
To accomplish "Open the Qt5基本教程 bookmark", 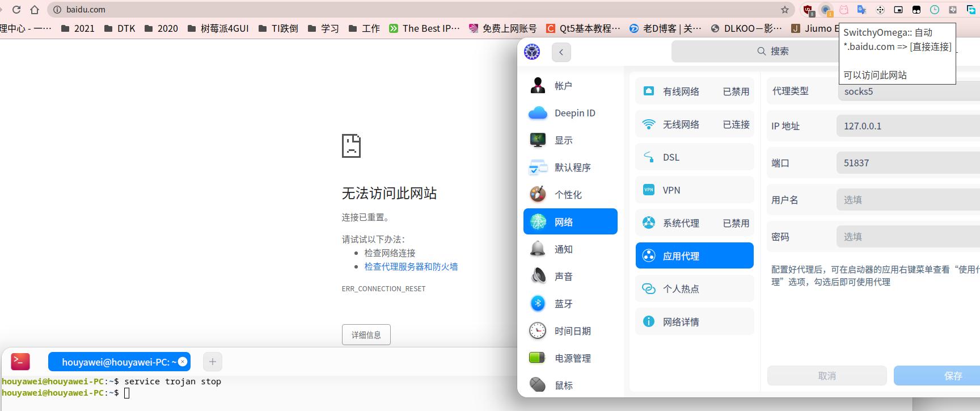I will (584, 28).
